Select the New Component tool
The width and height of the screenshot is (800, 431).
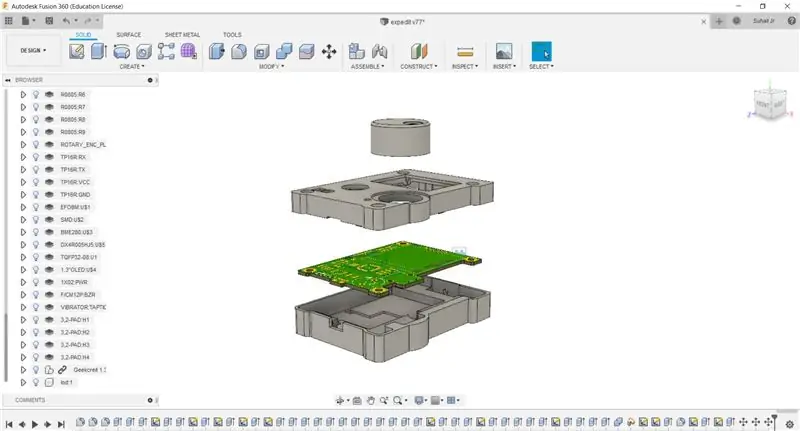(x=357, y=51)
